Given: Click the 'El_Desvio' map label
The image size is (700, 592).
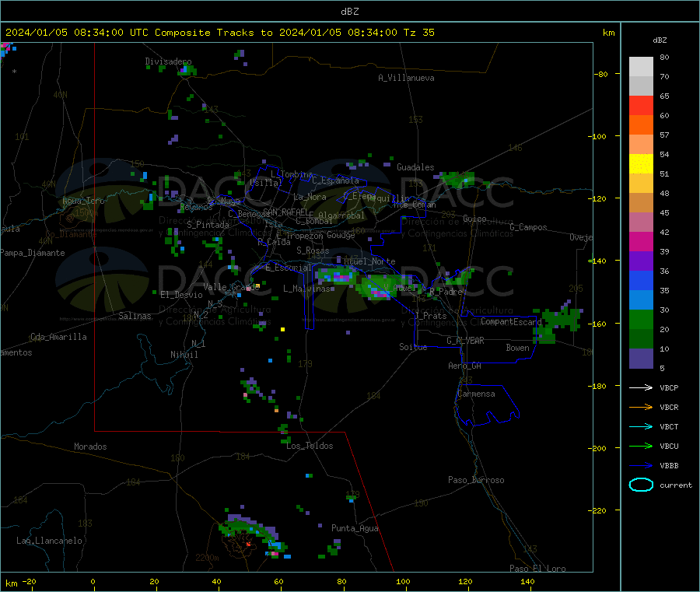Looking at the screenshot, I should [x=181, y=295].
